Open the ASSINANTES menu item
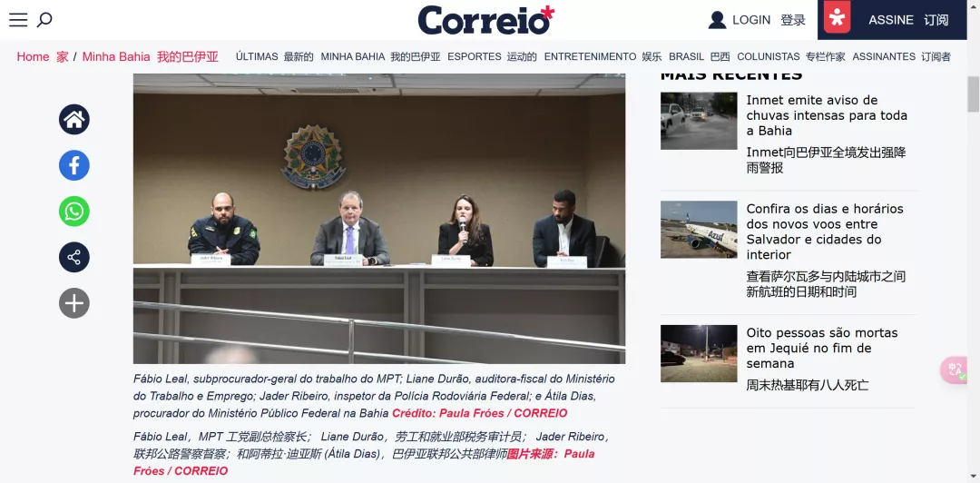This screenshot has width=980, height=483. tap(884, 57)
